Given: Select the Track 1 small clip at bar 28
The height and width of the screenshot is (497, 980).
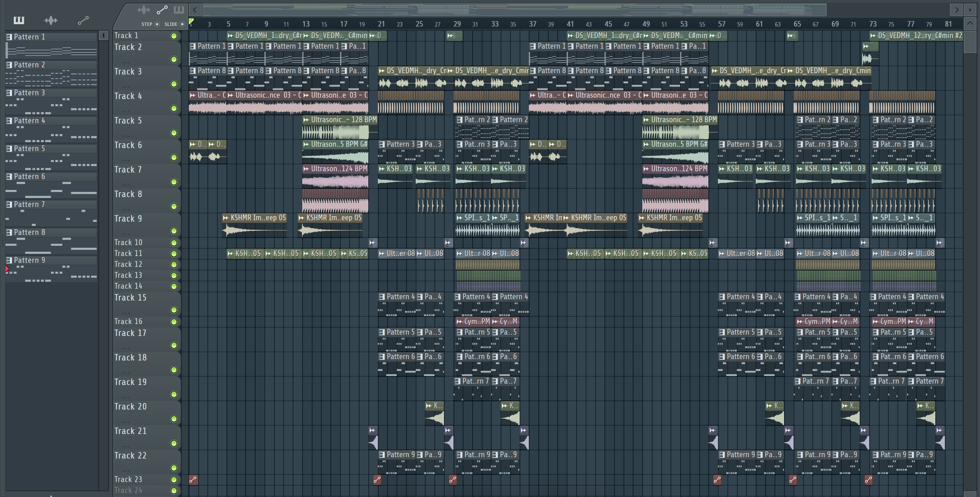Looking at the screenshot, I should pyautogui.click(x=455, y=36).
